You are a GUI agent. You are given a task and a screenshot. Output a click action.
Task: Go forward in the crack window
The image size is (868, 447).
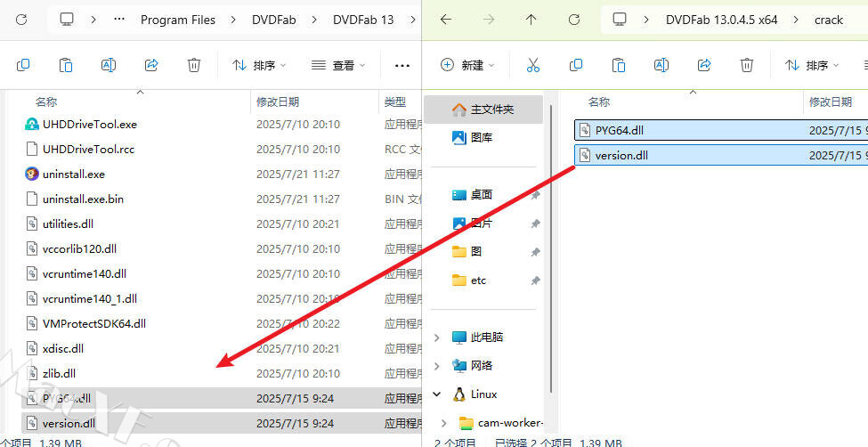(488, 20)
